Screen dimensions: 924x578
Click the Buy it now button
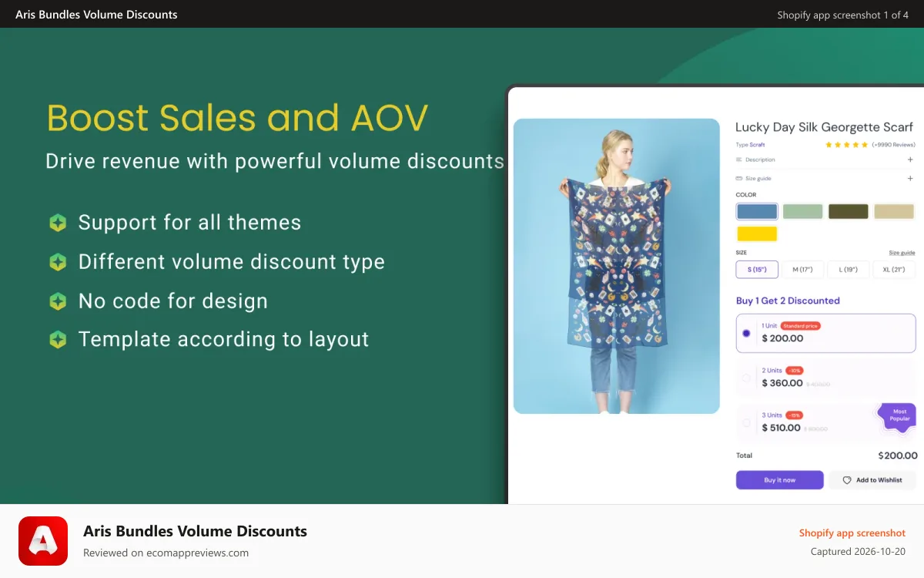coord(780,480)
